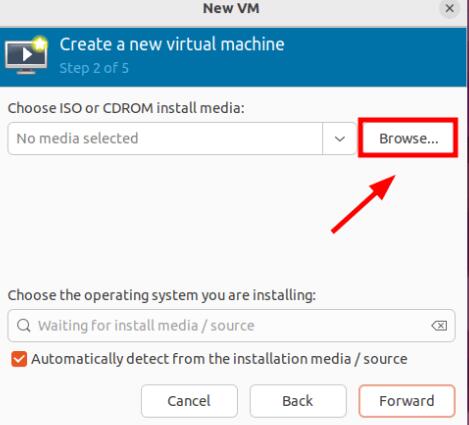Viewport: 469px width, 425px height.
Task: Click the 'New VM' window title bar
Action: coord(231,8)
